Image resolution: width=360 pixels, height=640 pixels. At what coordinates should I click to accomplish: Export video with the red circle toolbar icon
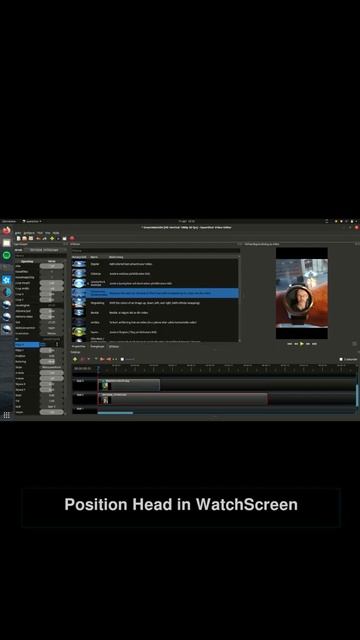coord(72,238)
